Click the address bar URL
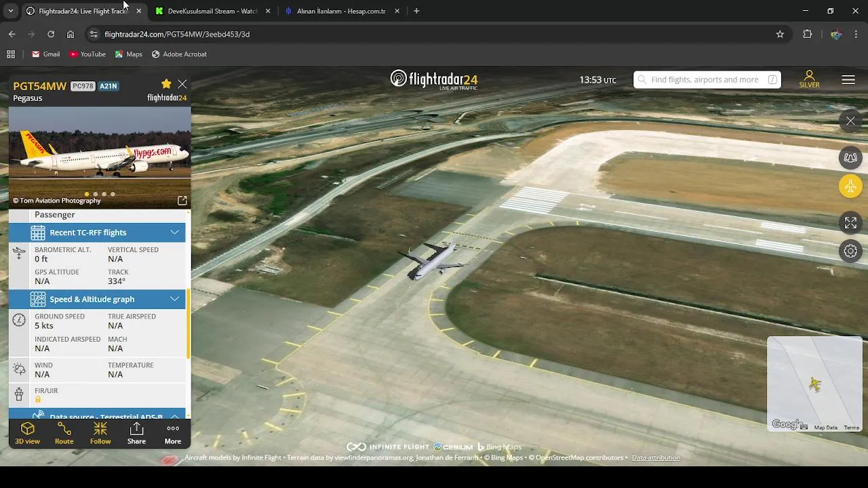Image resolution: width=868 pixels, height=488 pixels. point(177,34)
